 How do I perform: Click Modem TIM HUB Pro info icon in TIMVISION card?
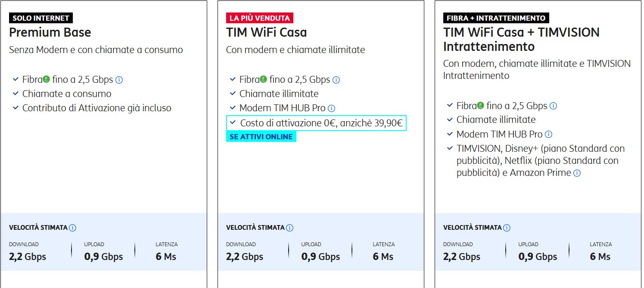pyautogui.click(x=548, y=134)
